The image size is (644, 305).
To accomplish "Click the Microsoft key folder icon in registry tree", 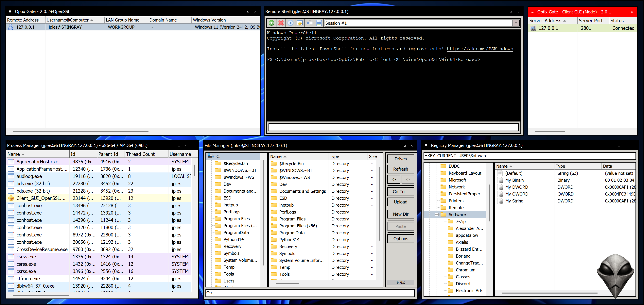I will [443, 180].
